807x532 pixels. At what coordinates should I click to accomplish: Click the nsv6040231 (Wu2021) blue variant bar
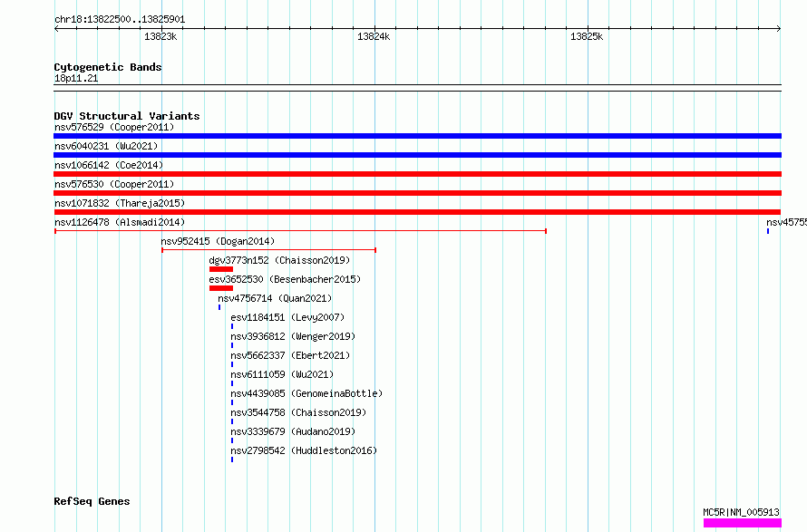417,155
